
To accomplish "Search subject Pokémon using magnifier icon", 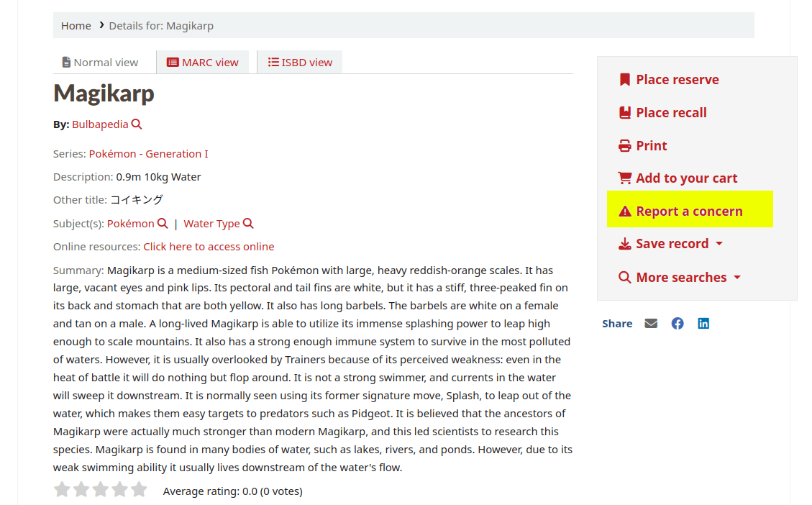I will coord(163,223).
